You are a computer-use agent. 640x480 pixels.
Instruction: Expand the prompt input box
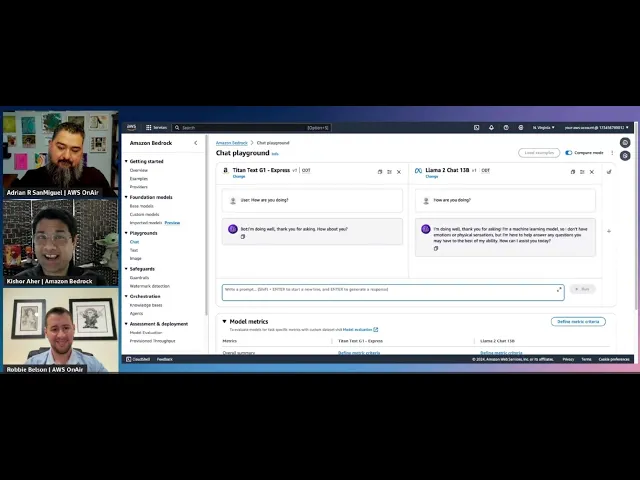coord(559,289)
